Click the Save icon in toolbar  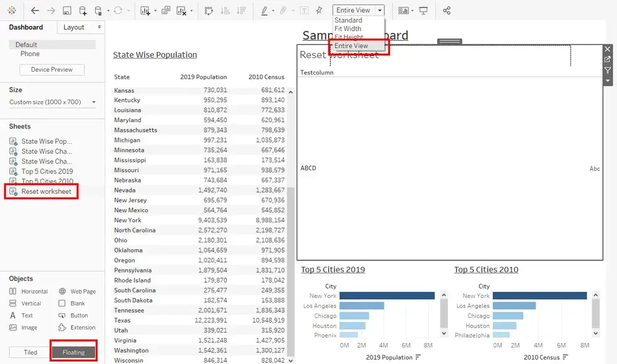(67, 10)
